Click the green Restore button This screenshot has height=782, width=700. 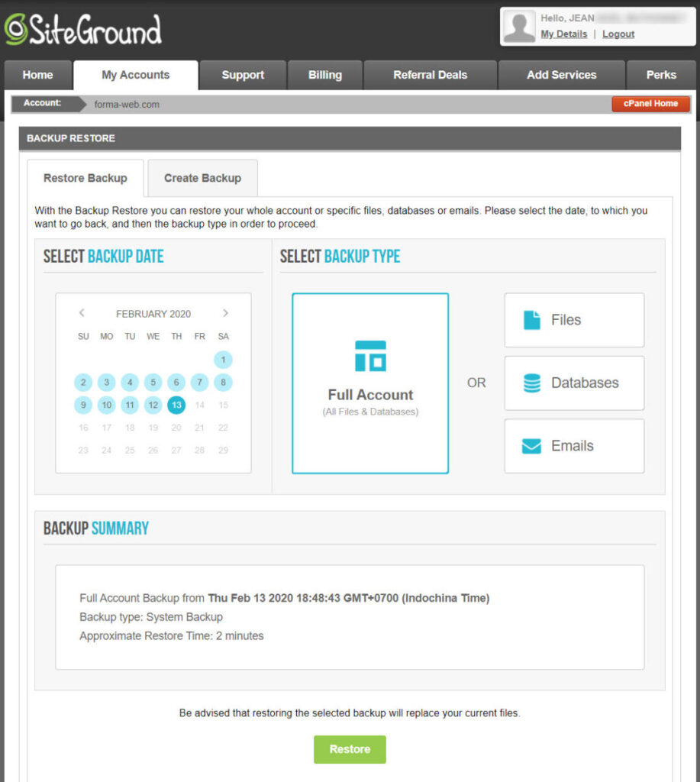pyautogui.click(x=350, y=749)
